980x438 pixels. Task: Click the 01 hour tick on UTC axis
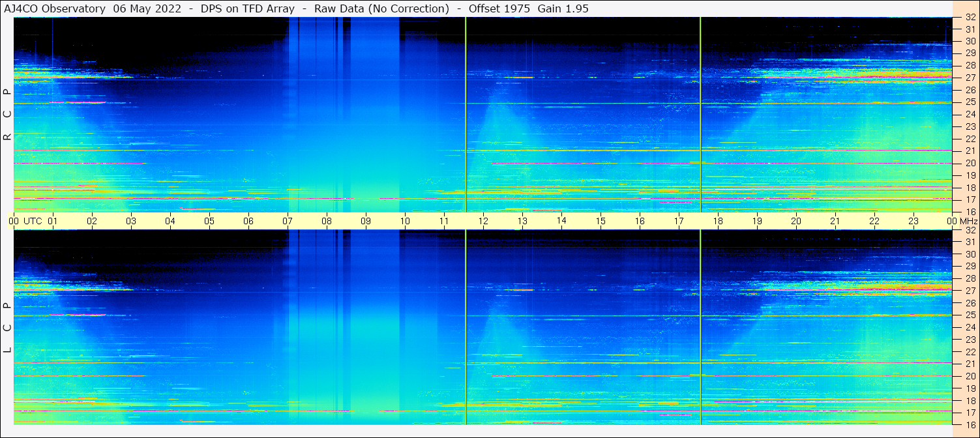pyautogui.click(x=53, y=221)
